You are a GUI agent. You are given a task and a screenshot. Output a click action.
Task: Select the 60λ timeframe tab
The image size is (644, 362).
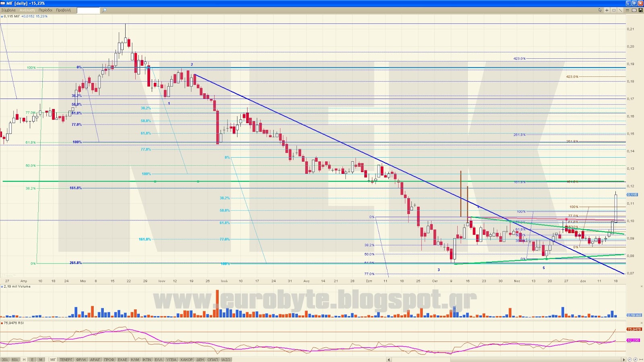pyautogui.click(x=15, y=360)
